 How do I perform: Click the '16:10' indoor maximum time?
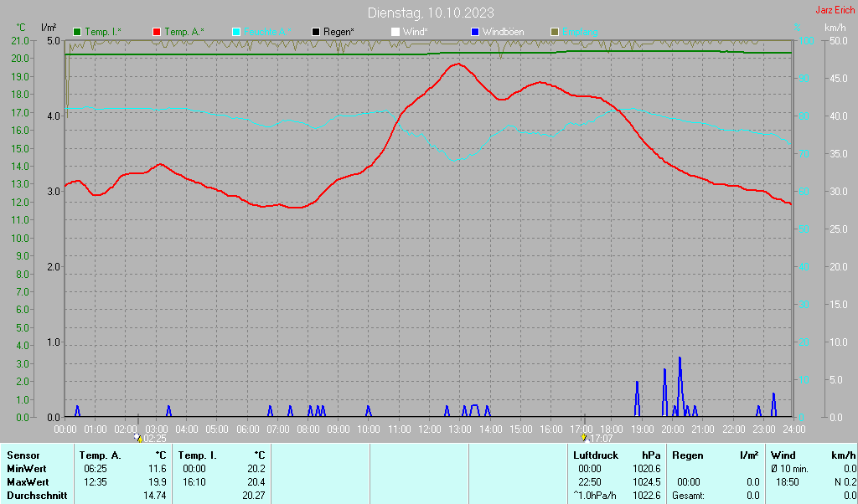194,482
